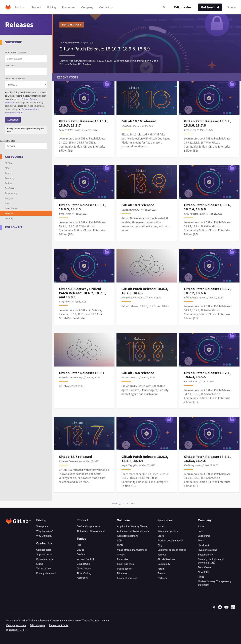Click the Sign in link
Image resolution: width=241 pixels, height=644 pixels.
click(231, 7)
